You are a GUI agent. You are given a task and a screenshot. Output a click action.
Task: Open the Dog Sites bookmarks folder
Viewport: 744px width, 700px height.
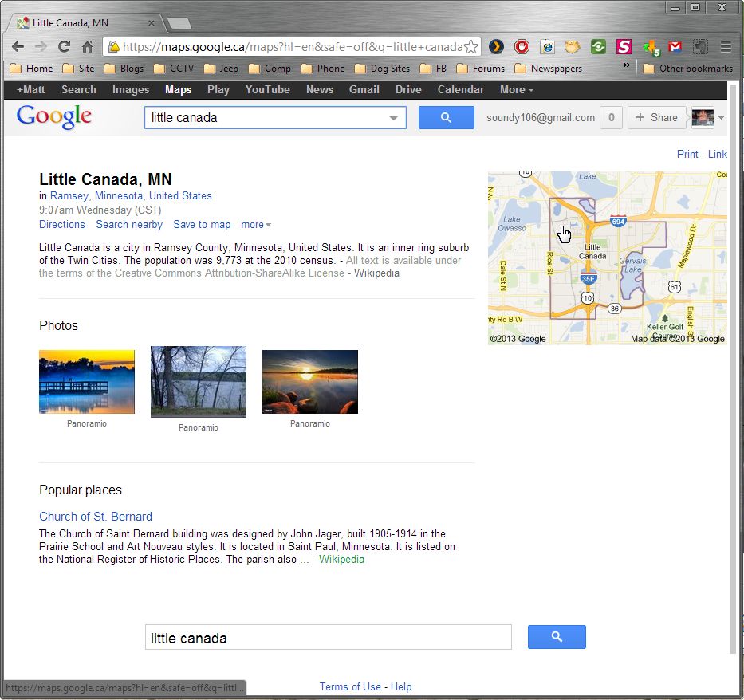383,69
